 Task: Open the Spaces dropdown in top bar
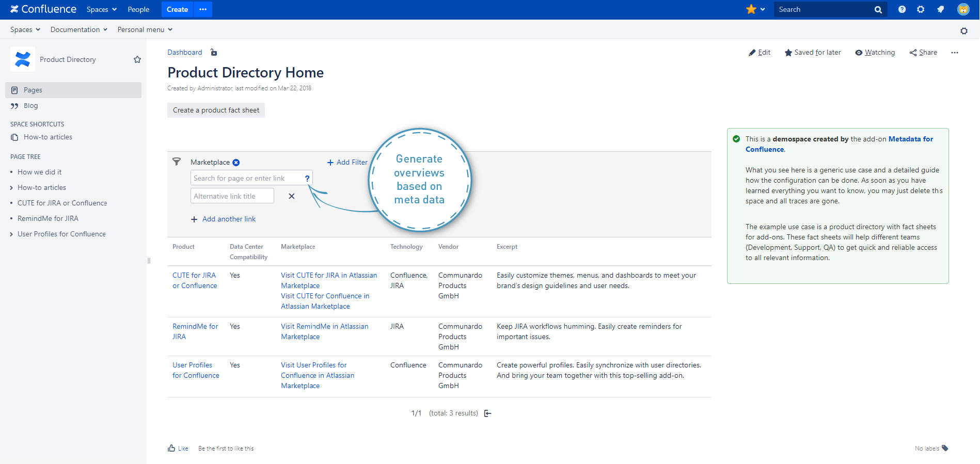[102, 9]
